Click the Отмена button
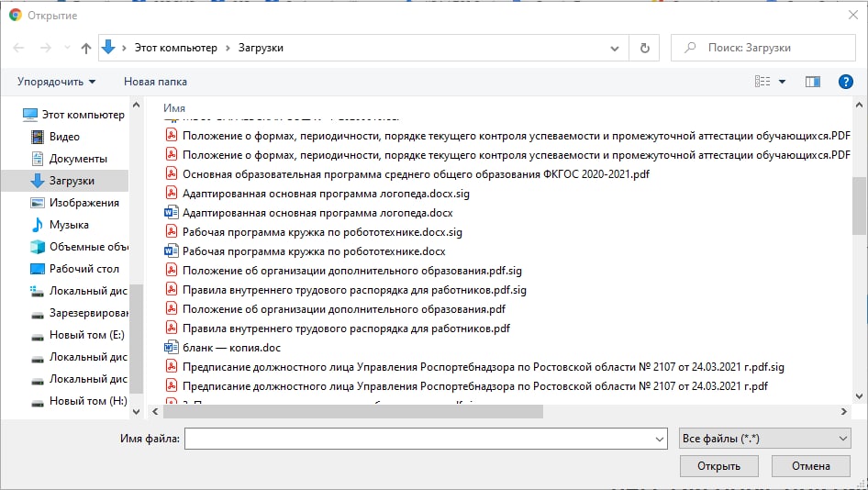The width and height of the screenshot is (868, 490). click(x=810, y=466)
